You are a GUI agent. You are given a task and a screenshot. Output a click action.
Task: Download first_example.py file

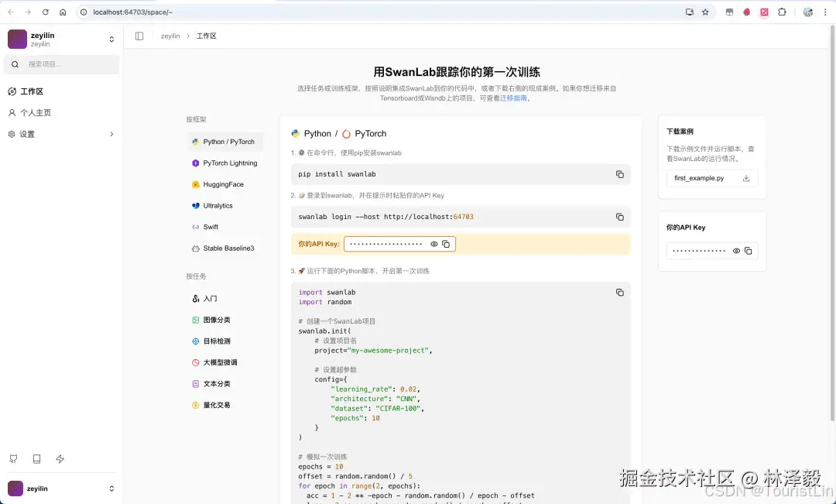coord(746,178)
